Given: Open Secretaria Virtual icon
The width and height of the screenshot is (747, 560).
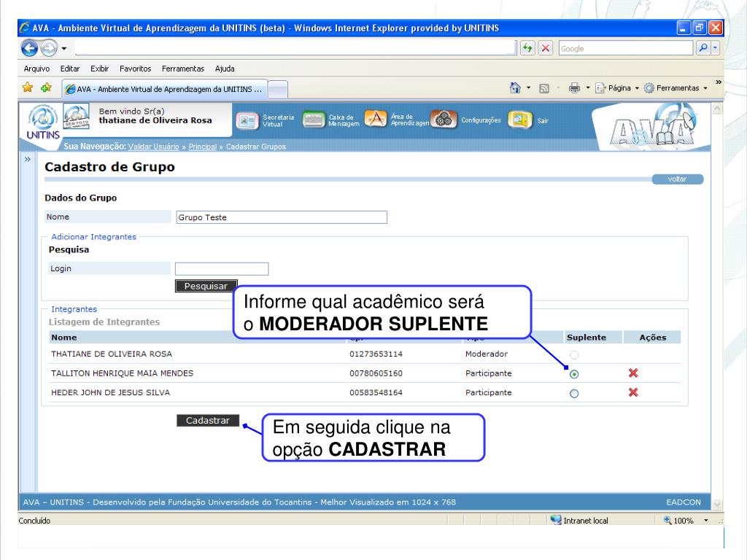Looking at the screenshot, I should 247,121.
